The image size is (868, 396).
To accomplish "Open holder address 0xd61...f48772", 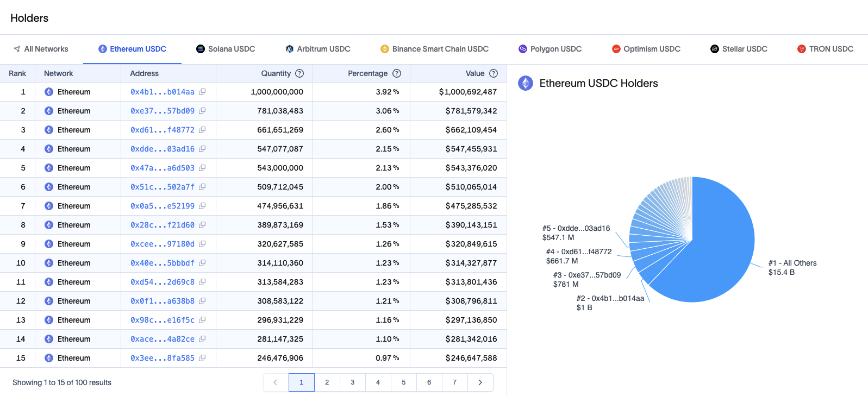I will (x=163, y=130).
